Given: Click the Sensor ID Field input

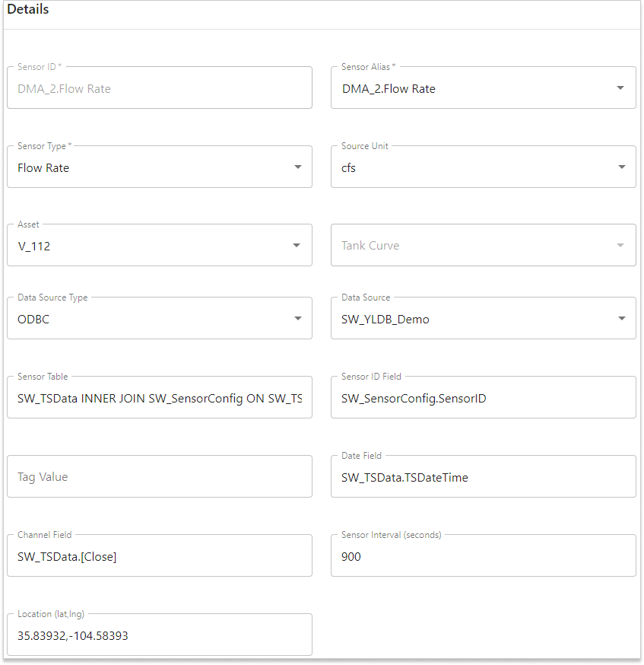Looking at the screenshot, I should tap(483, 398).
